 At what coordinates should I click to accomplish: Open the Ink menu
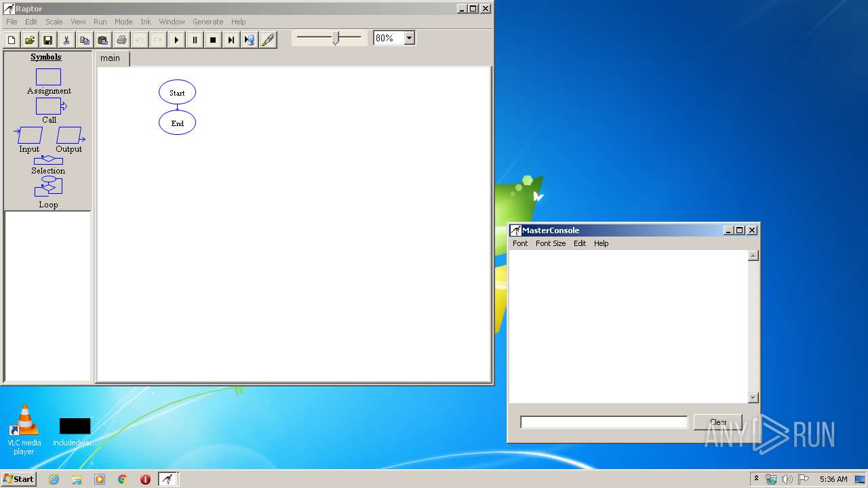pyautogui.click(x=146, y=22)
